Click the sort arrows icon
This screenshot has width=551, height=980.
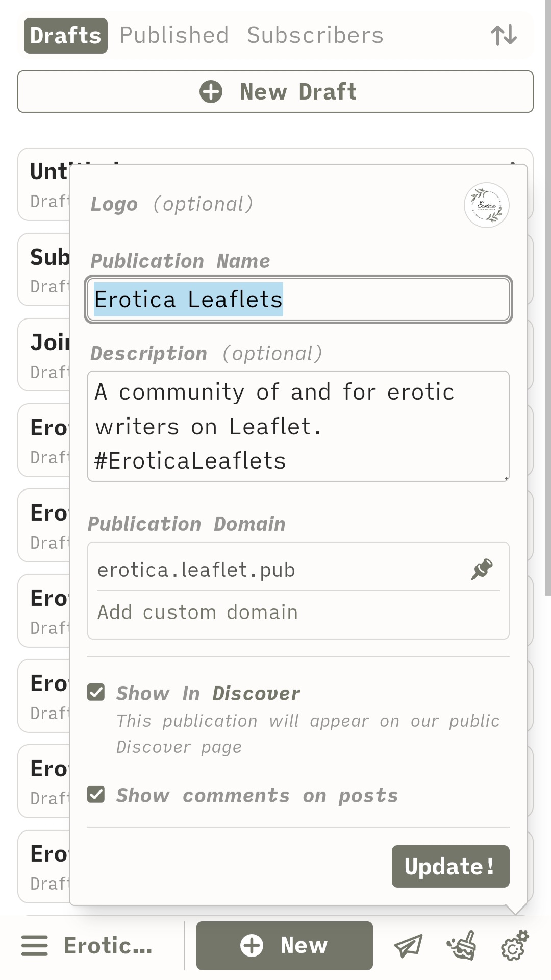coord(504,35)
